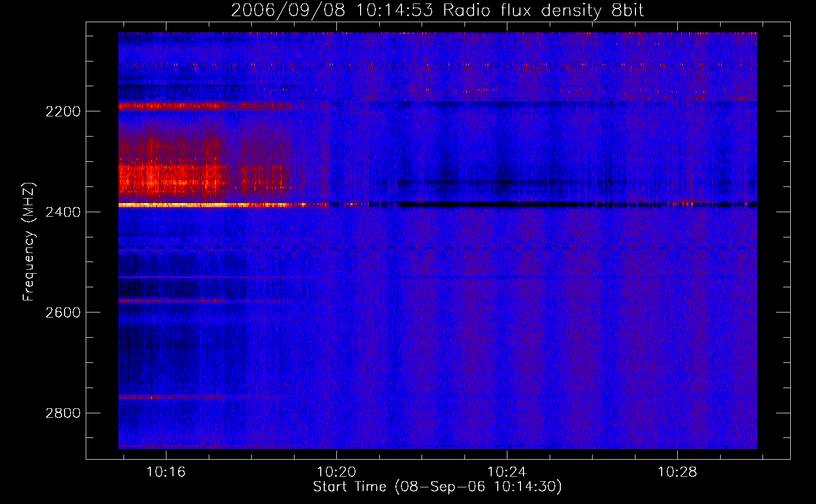Click the 2800 frequency tick label
Viewport: 816px width, 504px height.
point(63,413)
